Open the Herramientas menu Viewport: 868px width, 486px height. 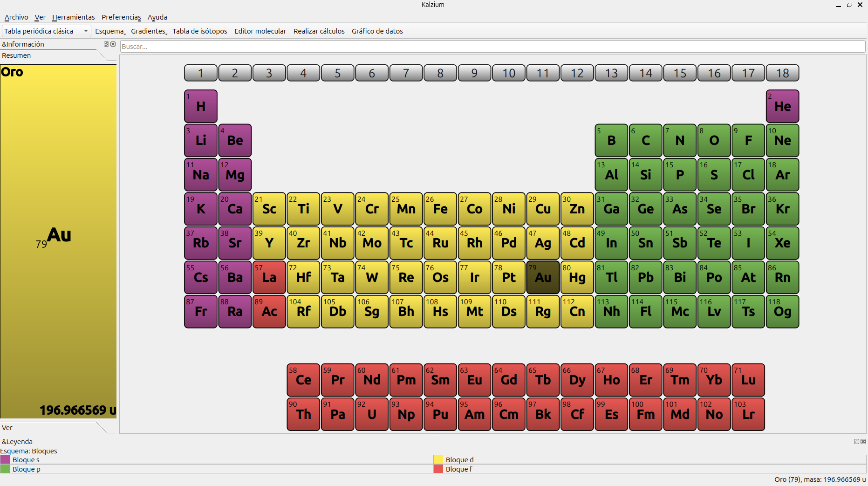[73, 17]
